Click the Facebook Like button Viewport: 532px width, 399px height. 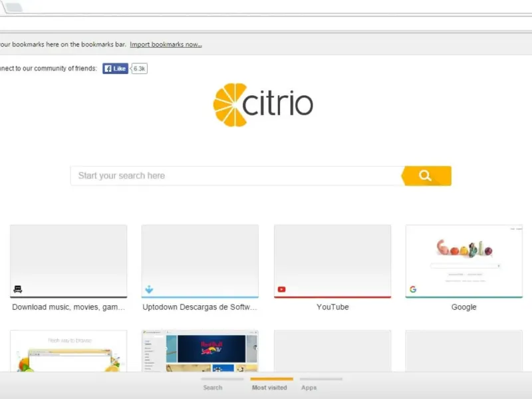pos(115,68)
